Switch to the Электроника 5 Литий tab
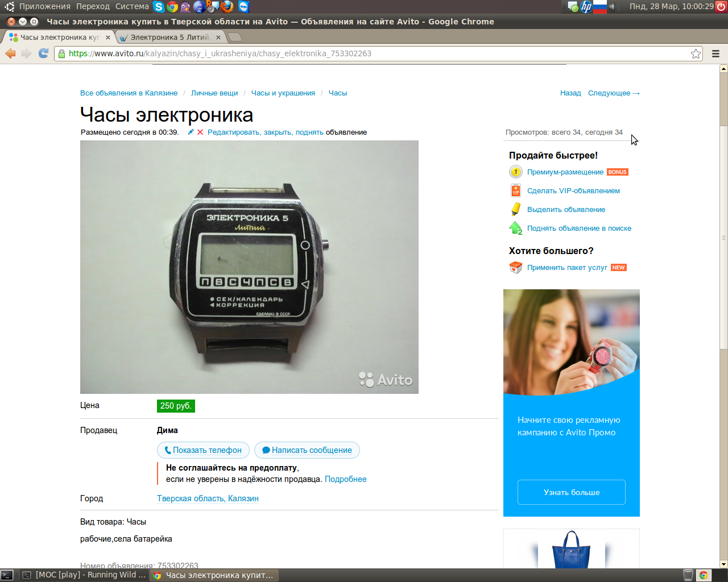Image resolution: width=728 pixels, height=582 pixels. pyautogui.click(x=169, y=38)
